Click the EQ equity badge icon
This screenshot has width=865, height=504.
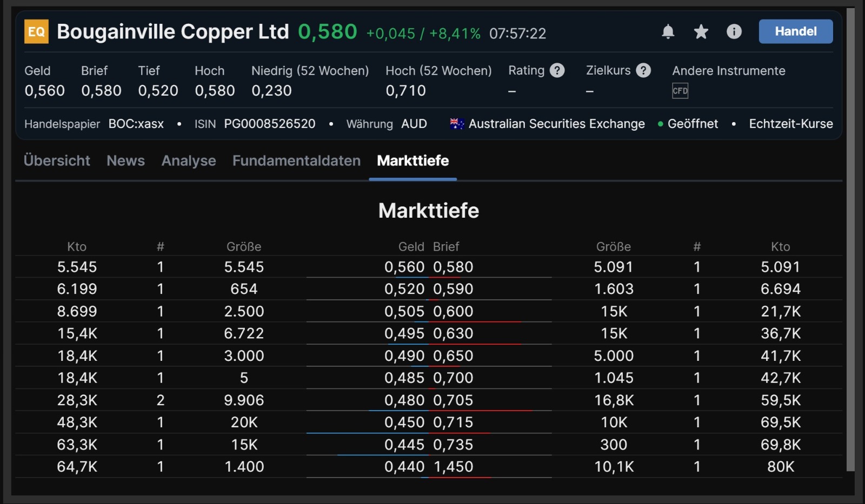click(36, 32)
